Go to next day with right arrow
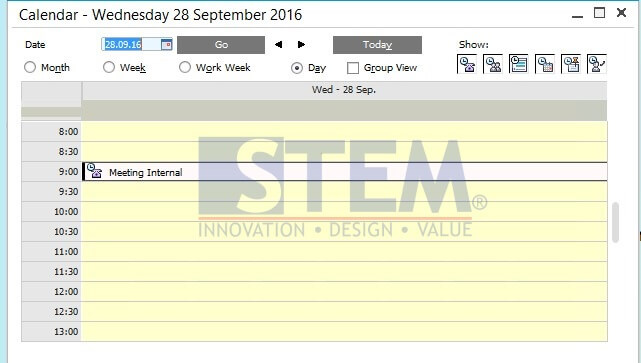The image size is (641, 363). 301,45
